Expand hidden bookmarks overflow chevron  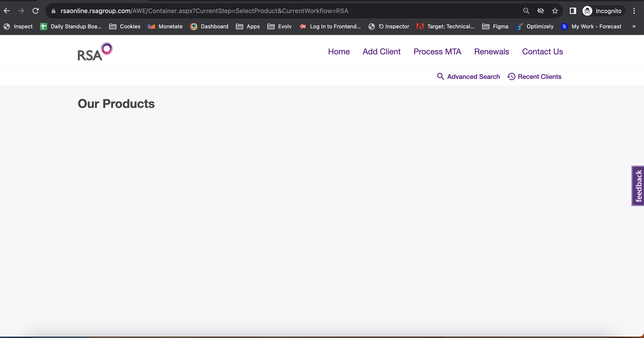(634, 26)
